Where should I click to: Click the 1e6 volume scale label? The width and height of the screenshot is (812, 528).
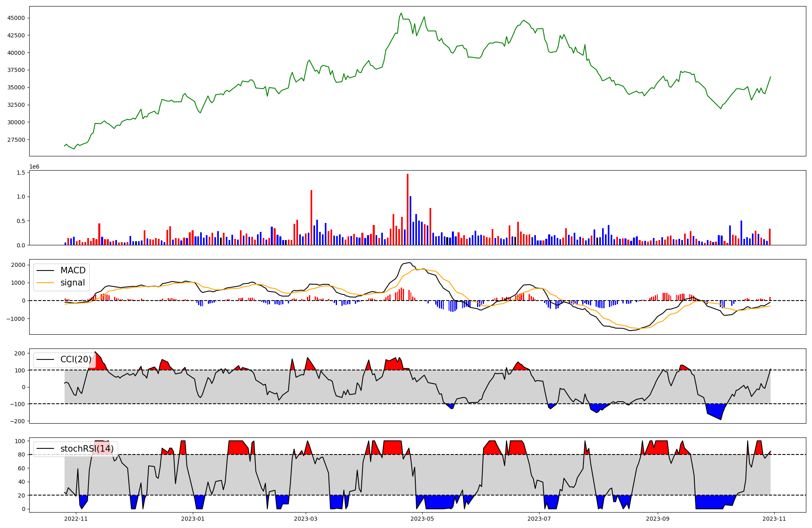(x=34, y=167)
